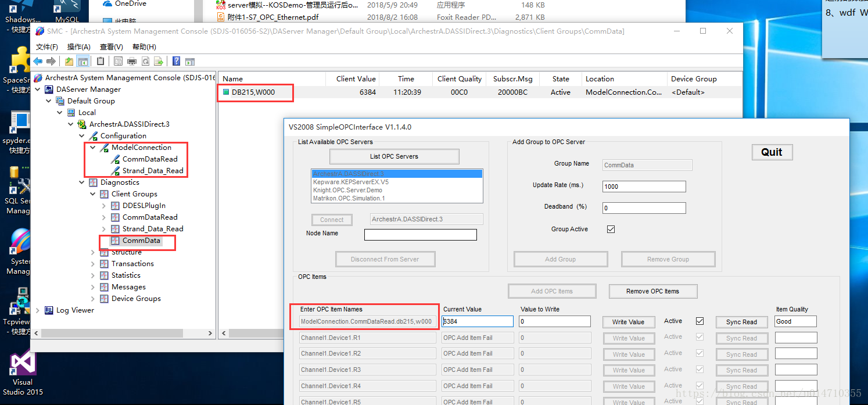Image resolution: width=868 pixels, height=405 pixels.
Task: Collapse the Client Groups tree node
Action: tap(93, 194)
